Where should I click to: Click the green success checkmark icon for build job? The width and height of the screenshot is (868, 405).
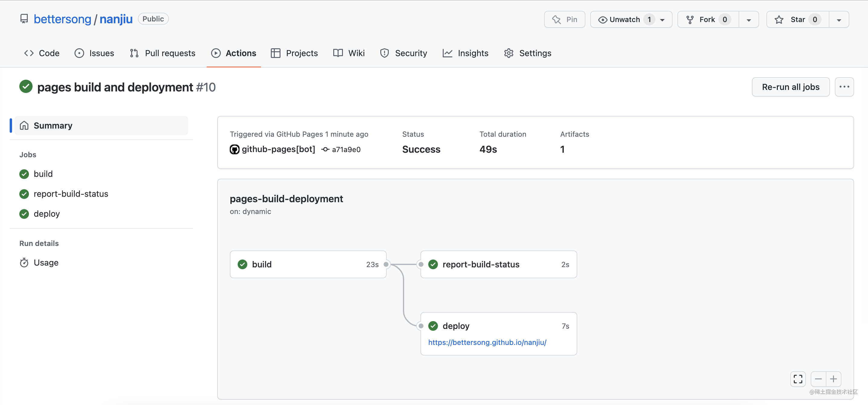tap(24, 174)
